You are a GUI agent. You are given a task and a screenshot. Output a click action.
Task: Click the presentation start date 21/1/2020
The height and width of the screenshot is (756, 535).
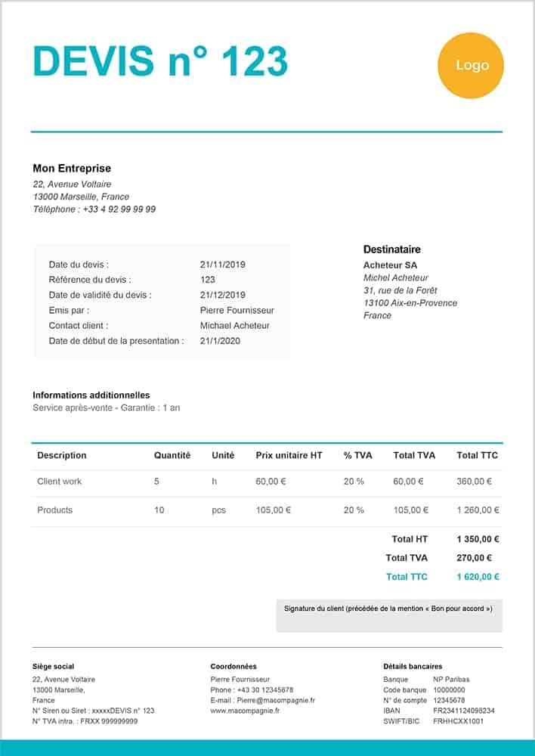pyautogui.click(x=220, y=341)
